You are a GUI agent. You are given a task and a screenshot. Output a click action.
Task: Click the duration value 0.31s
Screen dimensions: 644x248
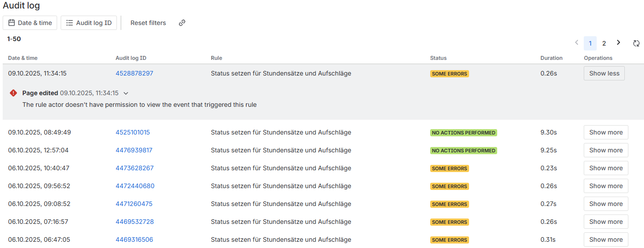pos(548,240)
